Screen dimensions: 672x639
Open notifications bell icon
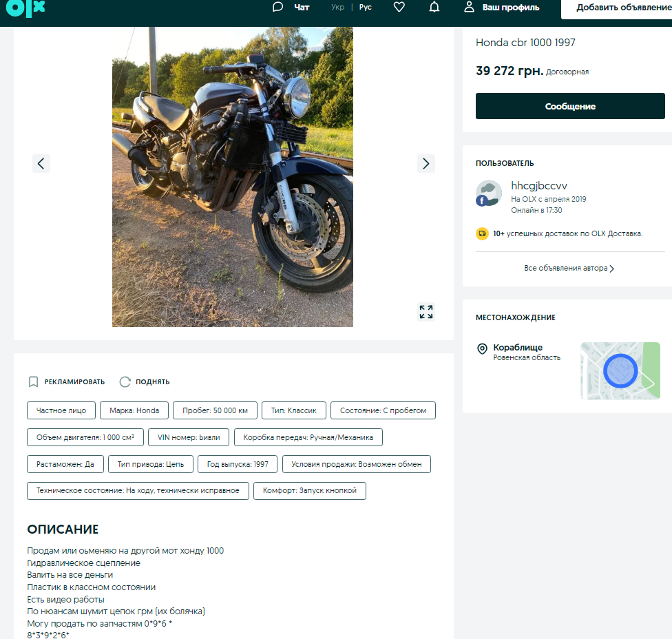[434, 8]
